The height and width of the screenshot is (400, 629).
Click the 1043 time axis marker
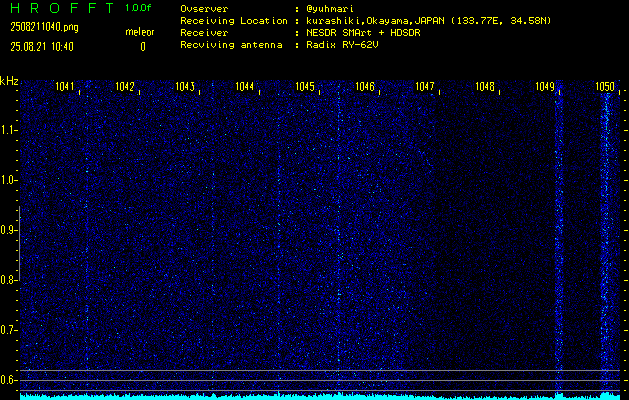tap(185, 86)
